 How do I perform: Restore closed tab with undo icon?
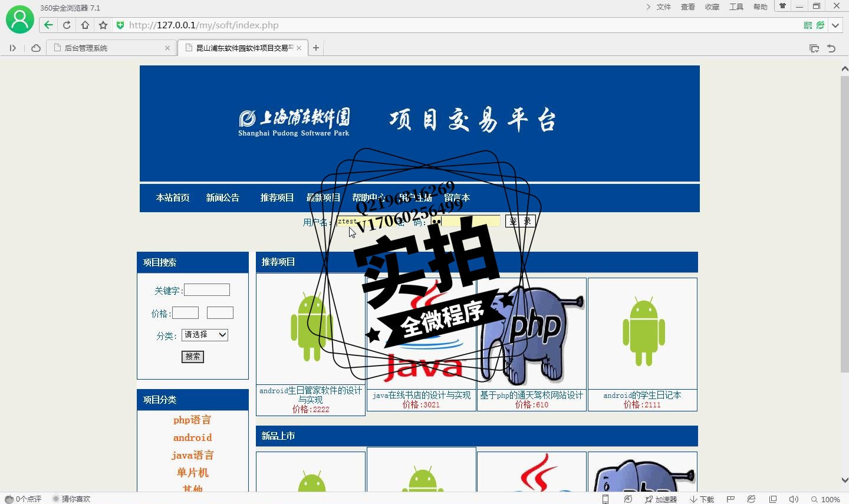click(831, 48)
